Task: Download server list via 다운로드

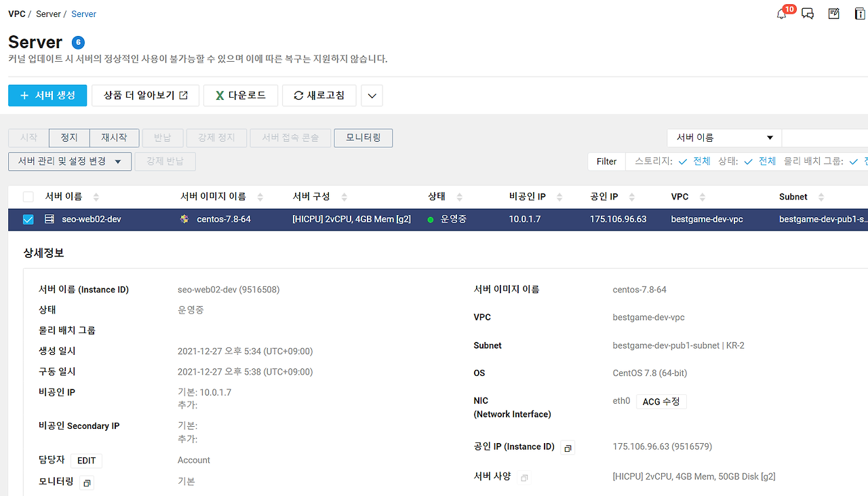Action: 241,96
